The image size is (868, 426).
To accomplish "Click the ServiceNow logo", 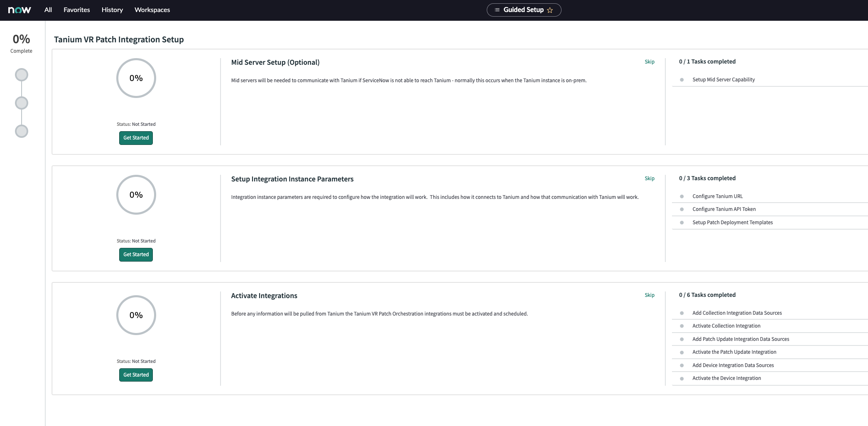I will [20, 10].
